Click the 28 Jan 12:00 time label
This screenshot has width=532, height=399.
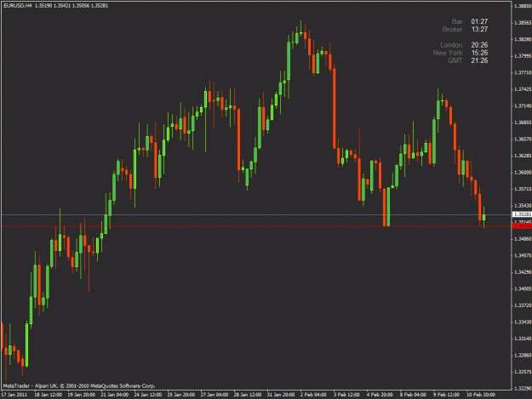pos(248,395)
